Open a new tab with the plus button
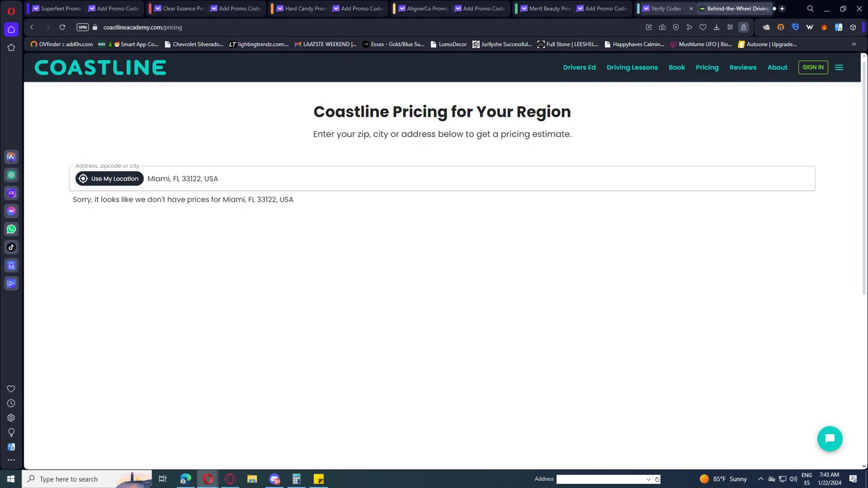The image size is (868, 488). (x=782, y=9)
